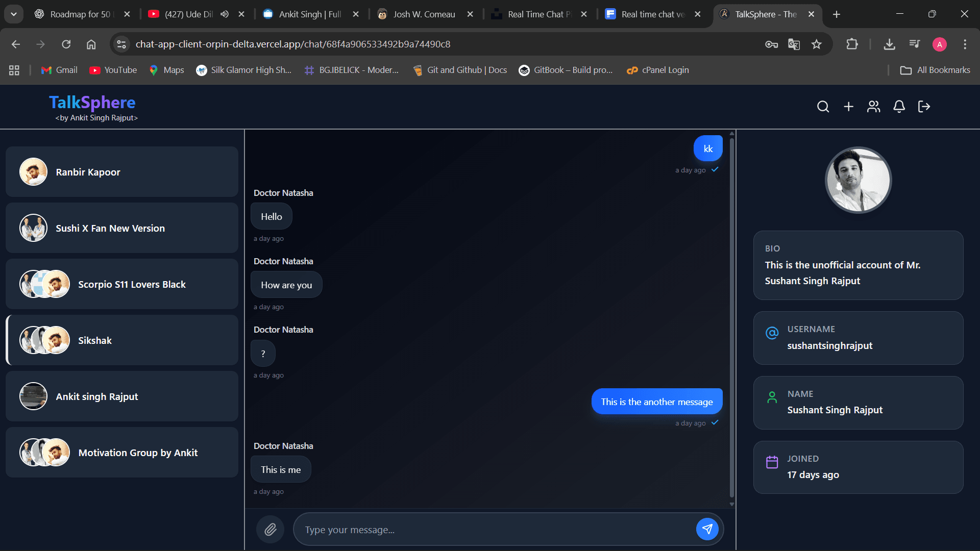This screenshot has width=980, height=551.
Task: Open the media playback control icon
Action: (915, 44)
